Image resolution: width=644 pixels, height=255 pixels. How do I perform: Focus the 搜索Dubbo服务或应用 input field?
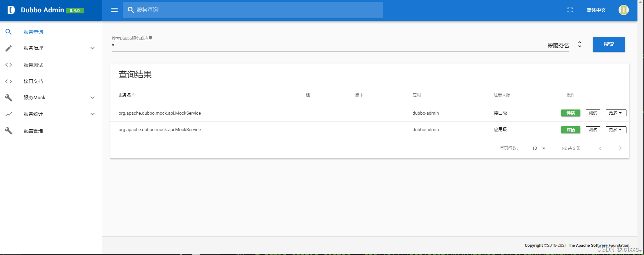pos(327,45)
